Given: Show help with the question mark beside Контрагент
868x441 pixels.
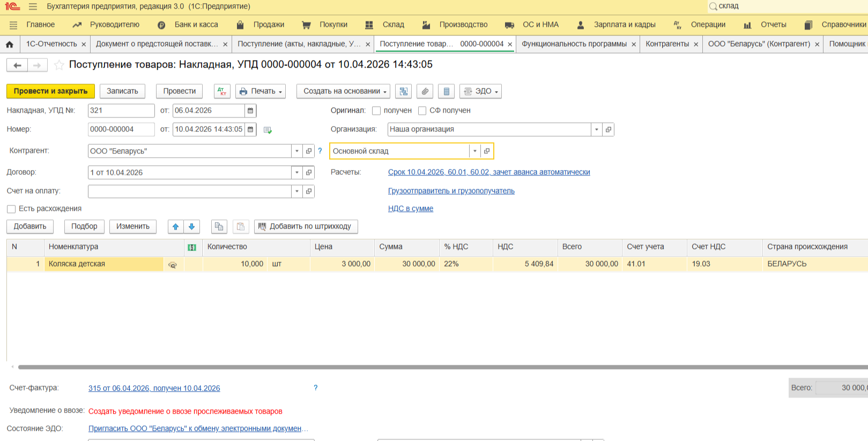Looking at the screenshot, I should [320, 151].
